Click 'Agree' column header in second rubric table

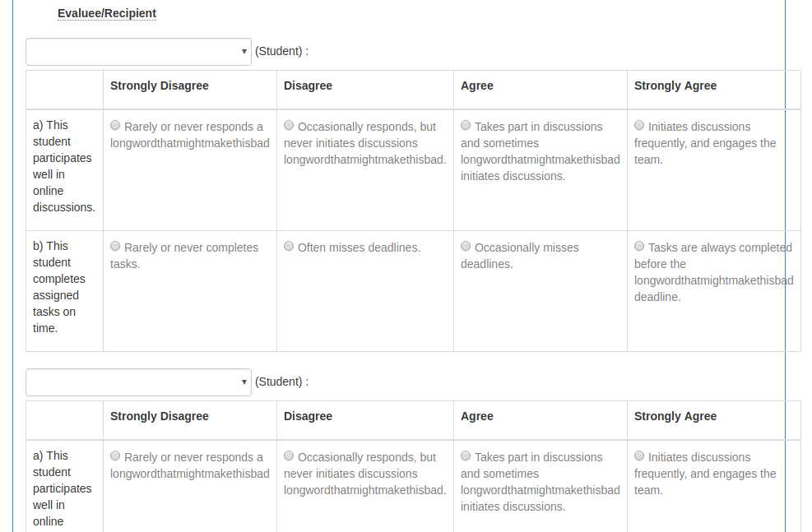click(x=477, y=417)
